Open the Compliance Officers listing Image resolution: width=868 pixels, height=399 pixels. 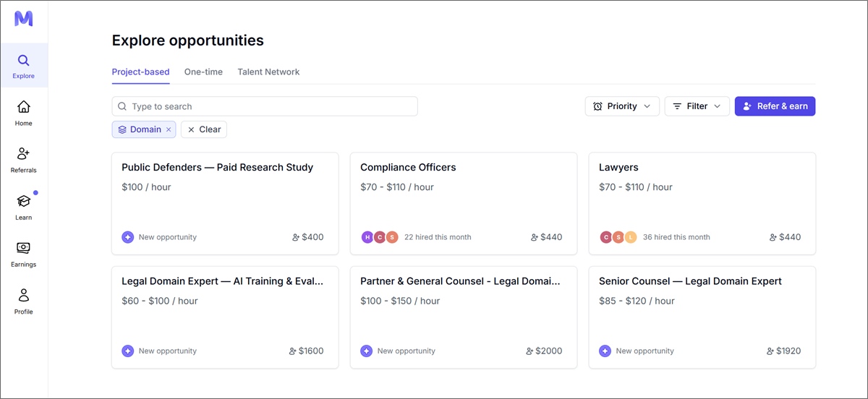pyautogui.click(x=464, y=203)
